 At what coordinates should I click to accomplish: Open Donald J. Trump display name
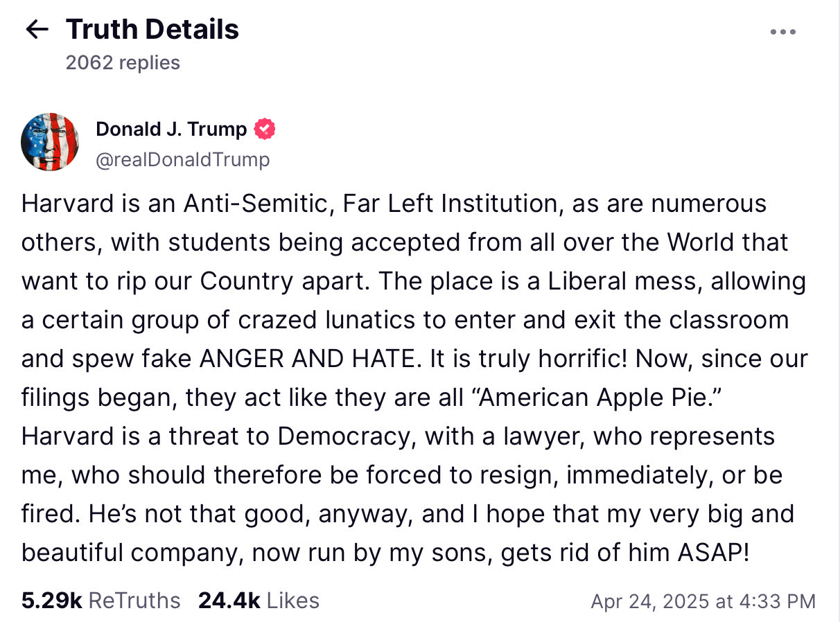click(x=171, y=129)
